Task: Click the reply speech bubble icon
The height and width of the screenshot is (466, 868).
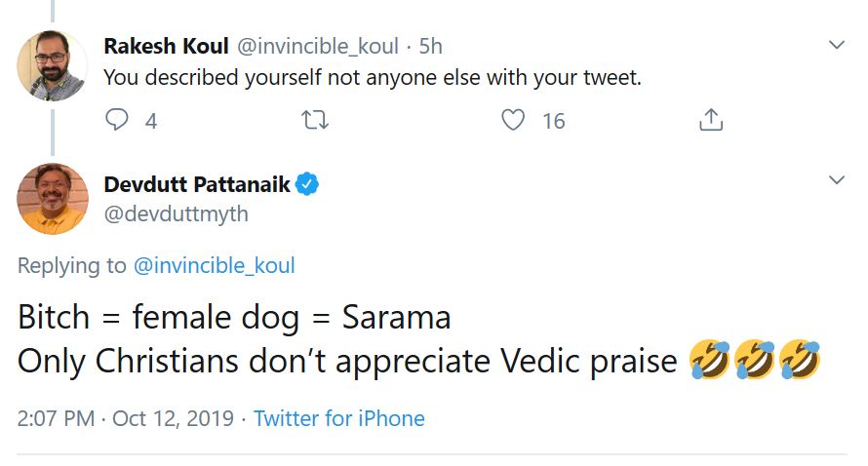Action: [117, 121]
